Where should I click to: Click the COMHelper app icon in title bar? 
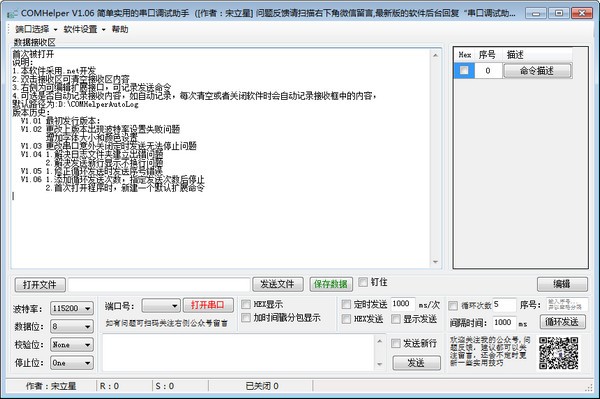(x=12, y=14)
